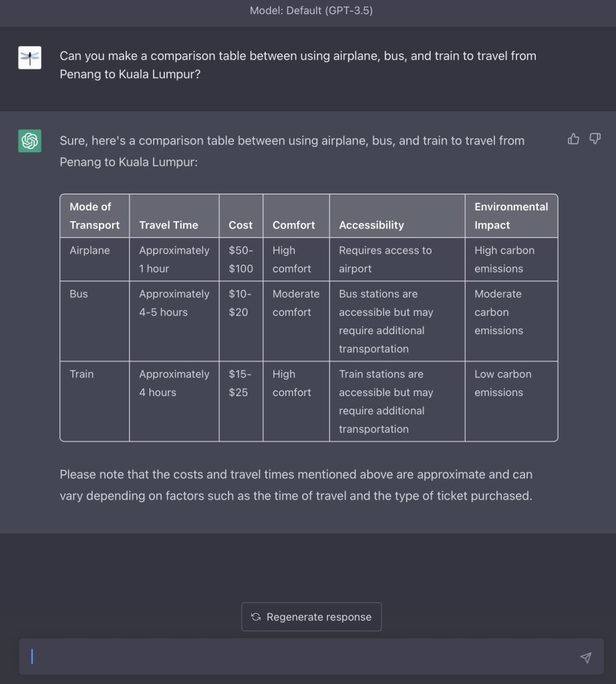Click the user's Penang to Kuala Lumpur question

tap(298, 65)
